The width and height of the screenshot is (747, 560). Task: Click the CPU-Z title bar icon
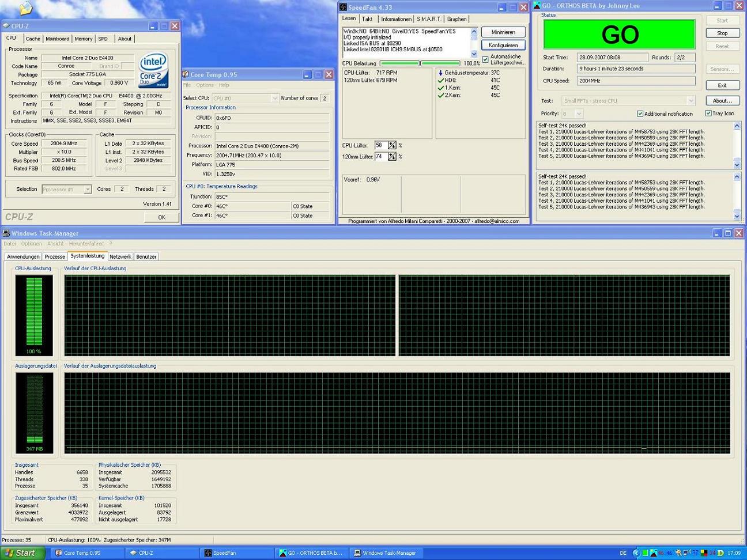[6, 26]
